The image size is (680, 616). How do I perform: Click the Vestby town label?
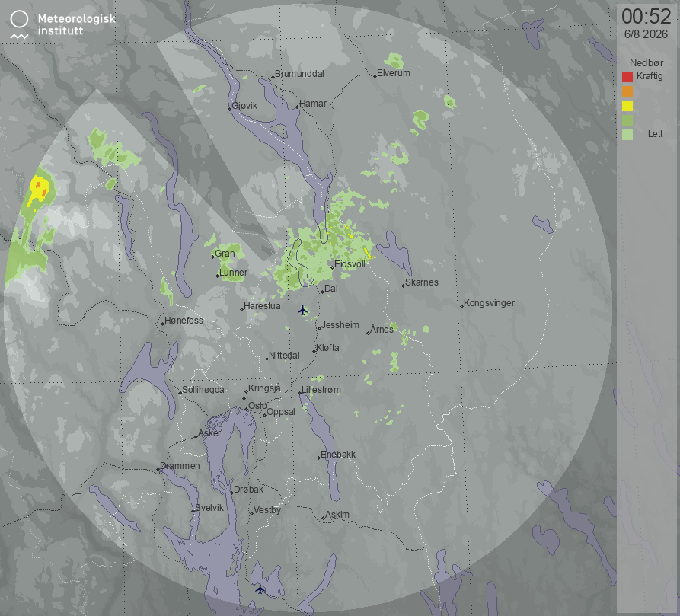[267, 510]
